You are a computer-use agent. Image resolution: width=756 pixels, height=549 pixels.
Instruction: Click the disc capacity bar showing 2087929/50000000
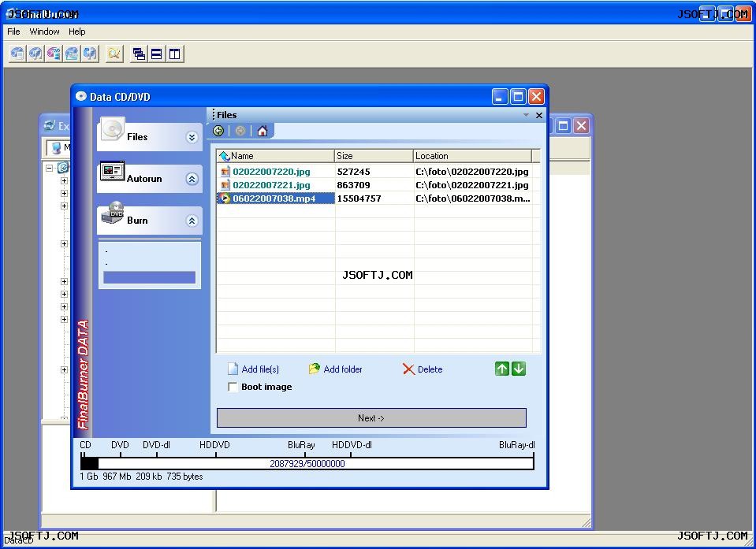[x=307, y=463]
